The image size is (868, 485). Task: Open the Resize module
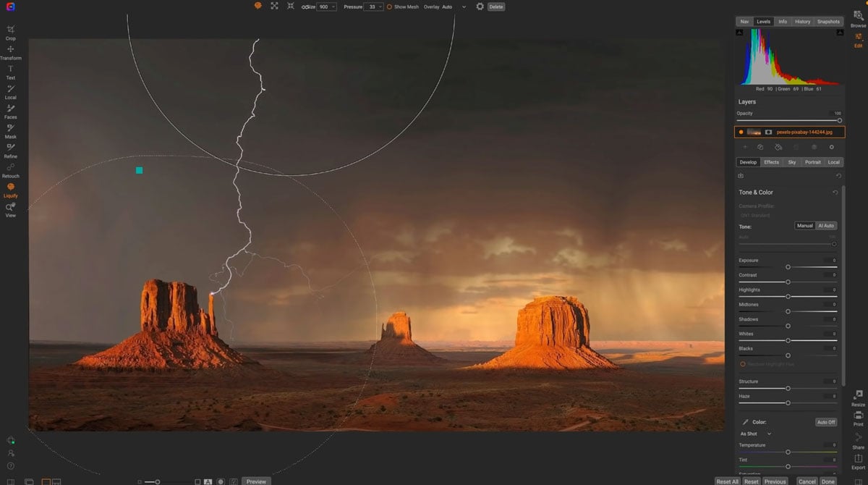point(859,397)
